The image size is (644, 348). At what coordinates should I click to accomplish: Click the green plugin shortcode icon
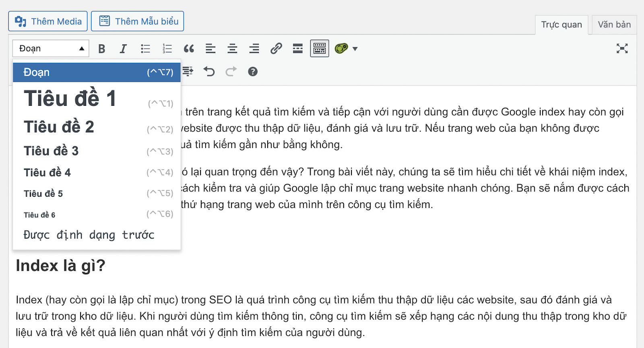pyautogui.click(x=341, y=49)
